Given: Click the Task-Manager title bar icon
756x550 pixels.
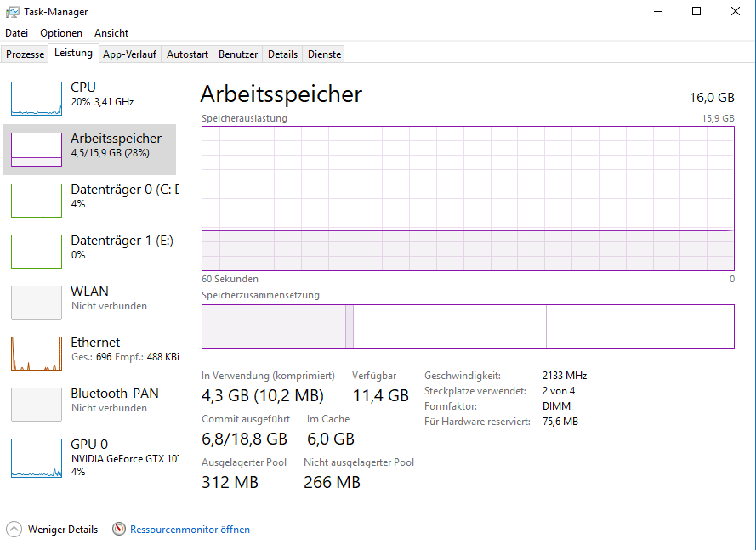Looking at the screenshot, I should 13,12.
